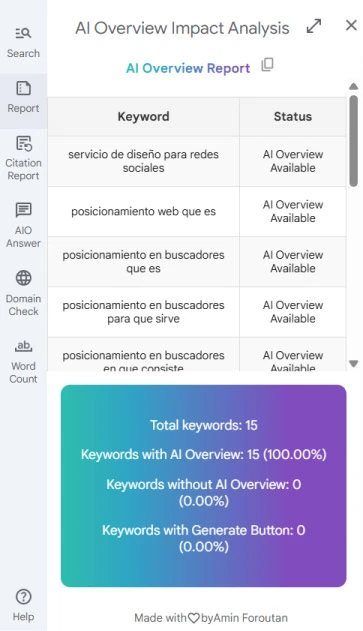Click the 'AI Overview Impact Analysis' title
Viewport: 363px width, 631px height.
[x=182, y=28]
